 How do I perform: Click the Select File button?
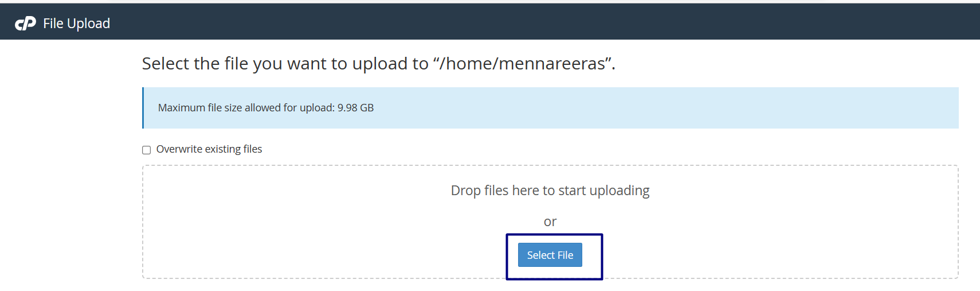click(550, 255)
